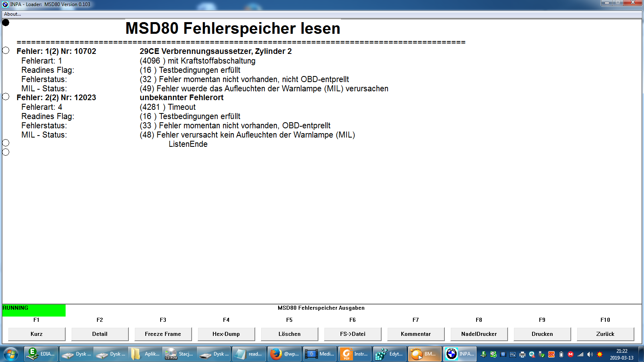Viewport: 644px width, 362px height.
Task: Click the INPA BMW logo in title bar
Action: coord(5,4)
